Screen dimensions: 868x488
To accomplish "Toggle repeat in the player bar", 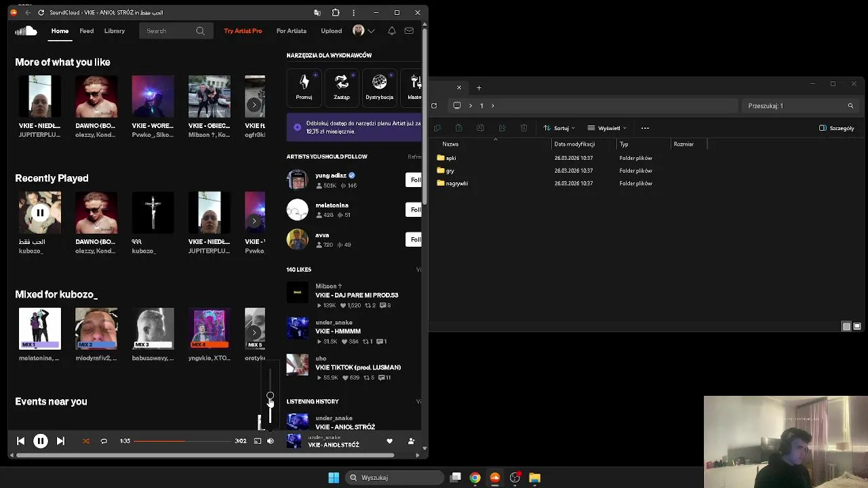I will point(104,441).
